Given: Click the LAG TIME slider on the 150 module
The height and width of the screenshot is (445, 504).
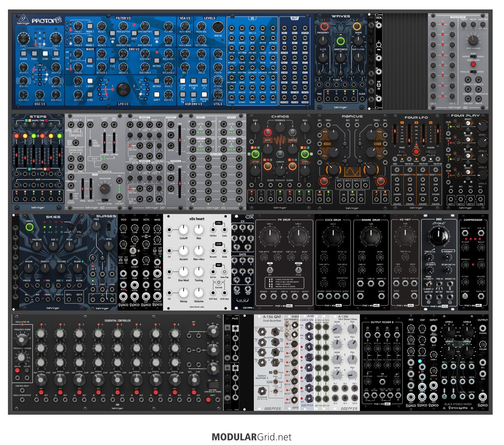Looking at the screenshot, I should click(114, 143).
